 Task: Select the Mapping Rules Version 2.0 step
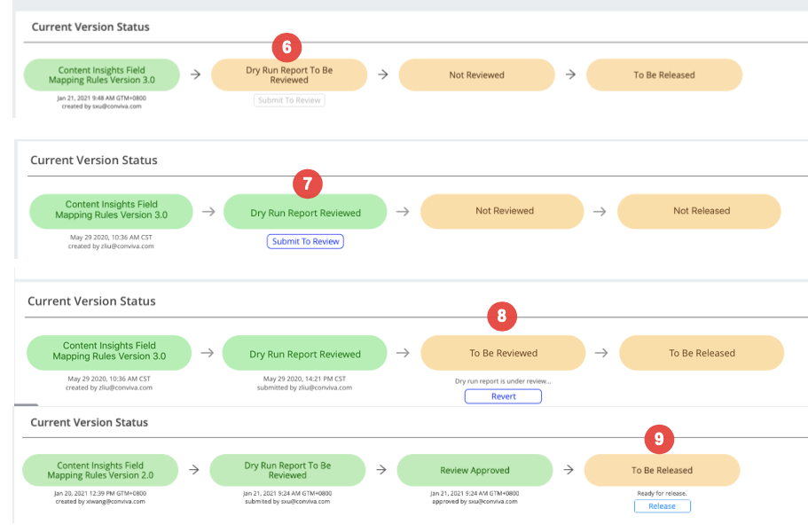(x=100, y=470)
